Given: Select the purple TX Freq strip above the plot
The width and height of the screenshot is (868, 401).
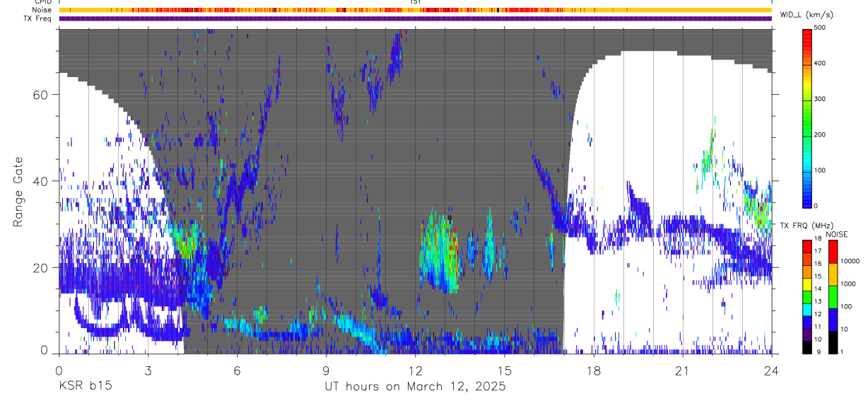Looking at the screenshot, I should [x=415, y=18].
